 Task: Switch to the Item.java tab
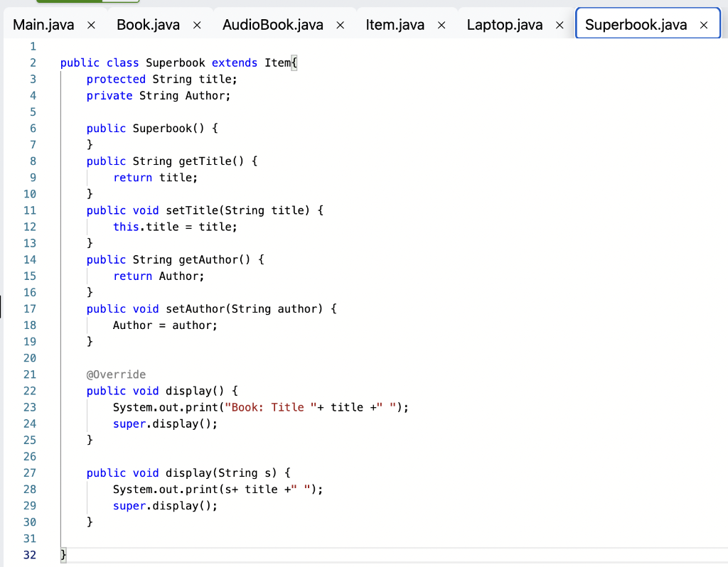pyautogui.click(x=395, y=23)
